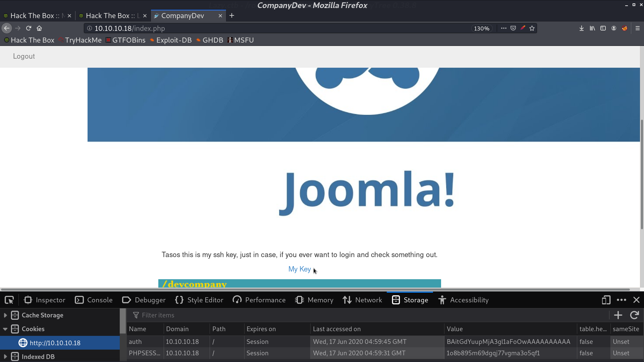Toggle responsive design mode icon

606,300
